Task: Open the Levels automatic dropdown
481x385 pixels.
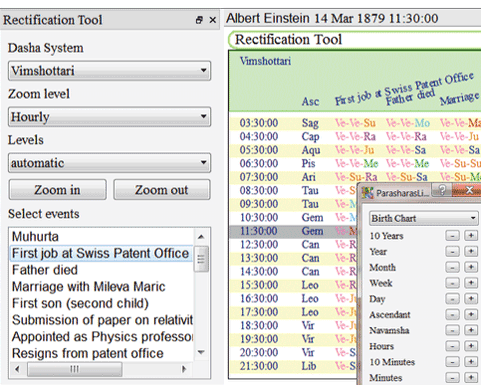Action: click(109, 163)
